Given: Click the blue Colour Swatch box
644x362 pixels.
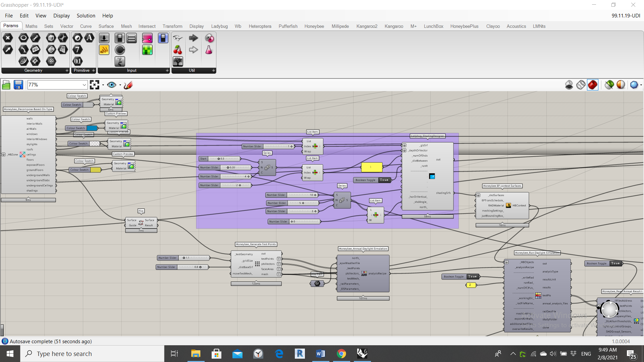Looking at the screenshot, I should [x=92, y=128].
